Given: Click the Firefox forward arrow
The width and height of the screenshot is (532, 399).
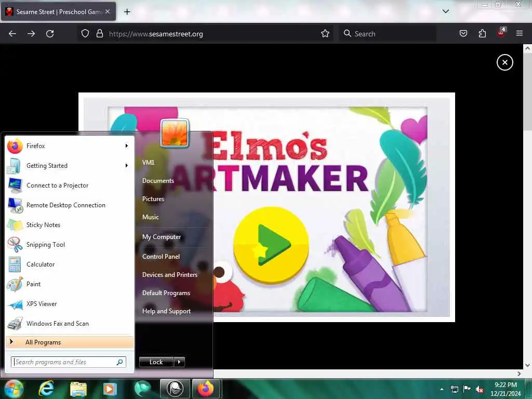Looking at the screenshot, I should coord(31,34).
